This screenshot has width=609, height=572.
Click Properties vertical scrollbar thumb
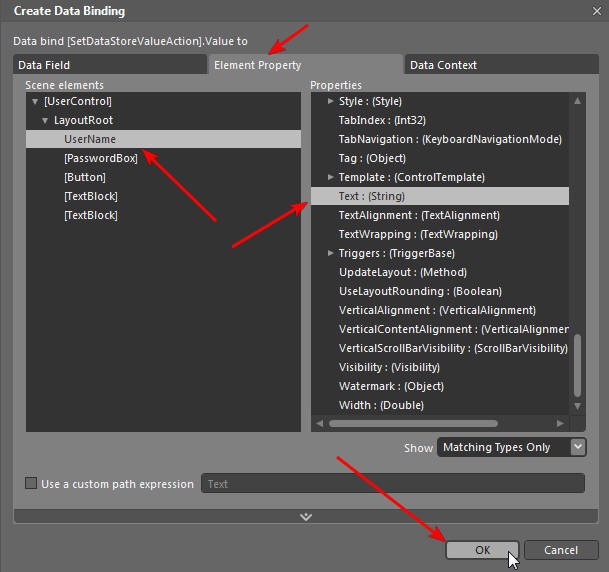578,366
